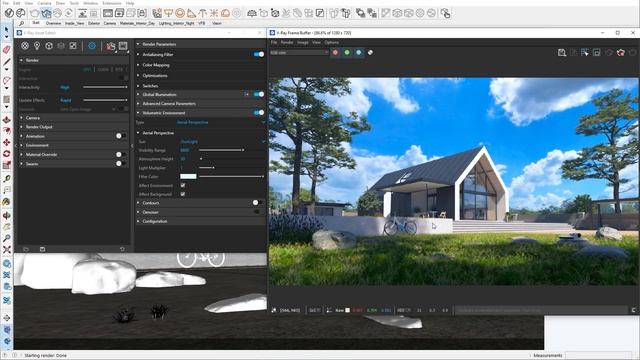
Task: Select the Arc tool in left toolbar
Action: pos(7,80)
